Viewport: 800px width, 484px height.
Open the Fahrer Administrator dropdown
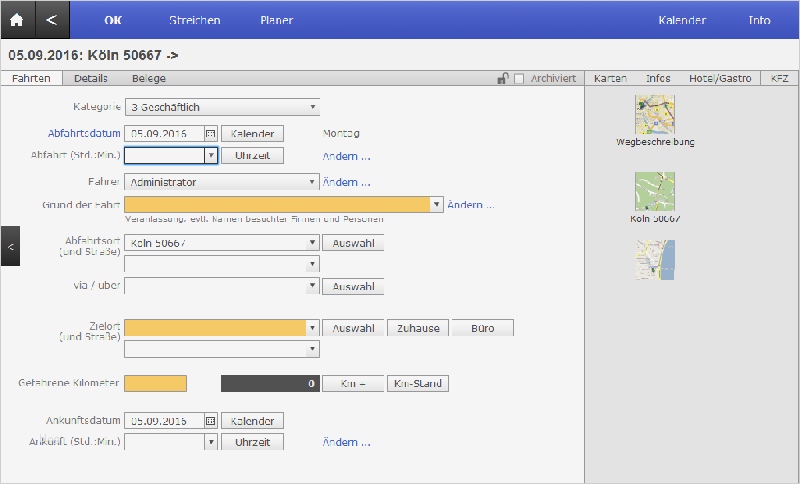tap(222, 182)
